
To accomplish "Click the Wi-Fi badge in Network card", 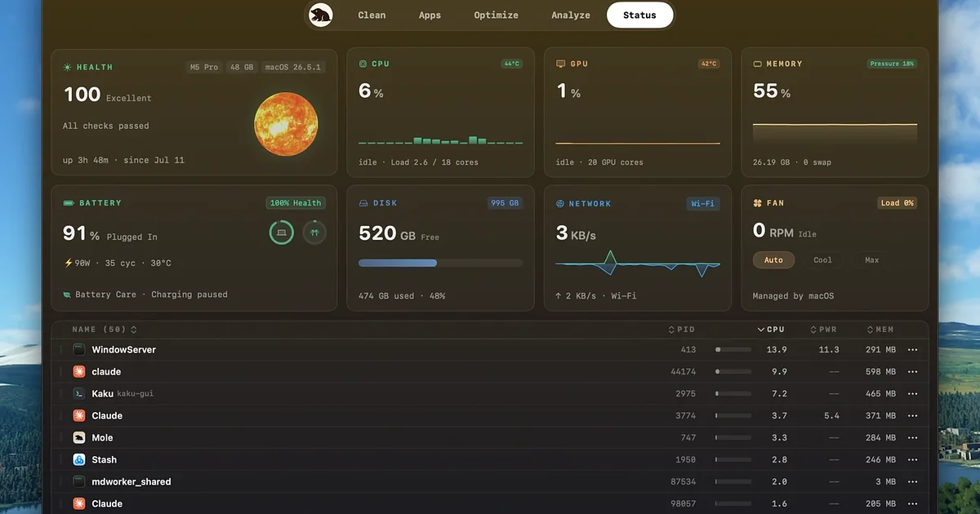I will 703,204.
